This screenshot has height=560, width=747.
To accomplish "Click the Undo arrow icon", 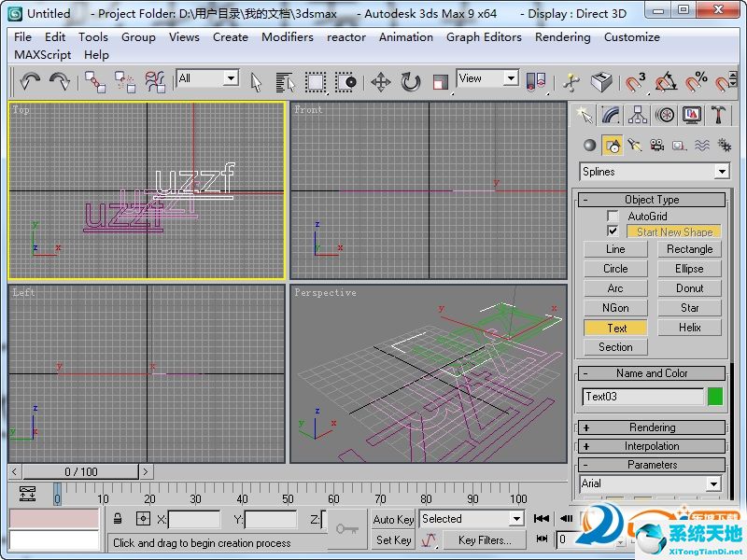I will [x=30, y=81].
